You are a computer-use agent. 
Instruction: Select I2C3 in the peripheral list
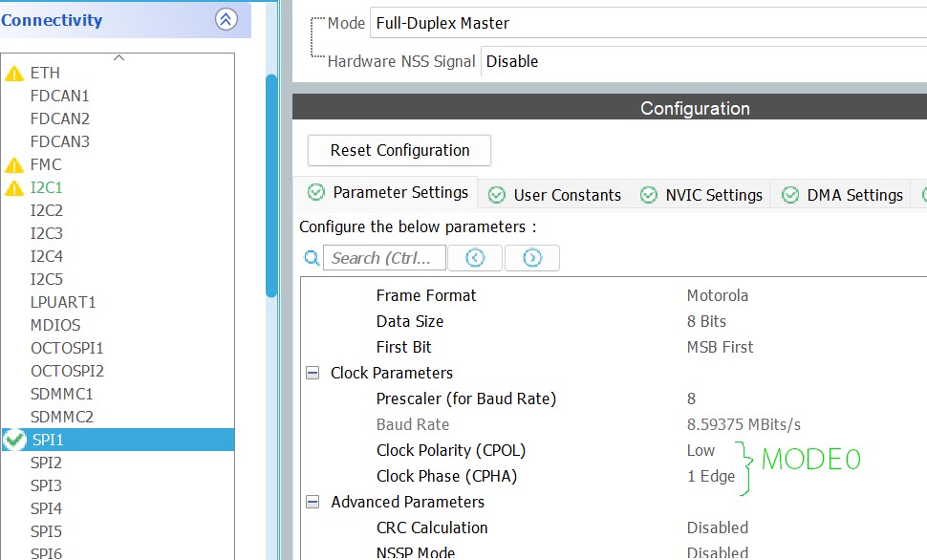(x=46, y=233)
